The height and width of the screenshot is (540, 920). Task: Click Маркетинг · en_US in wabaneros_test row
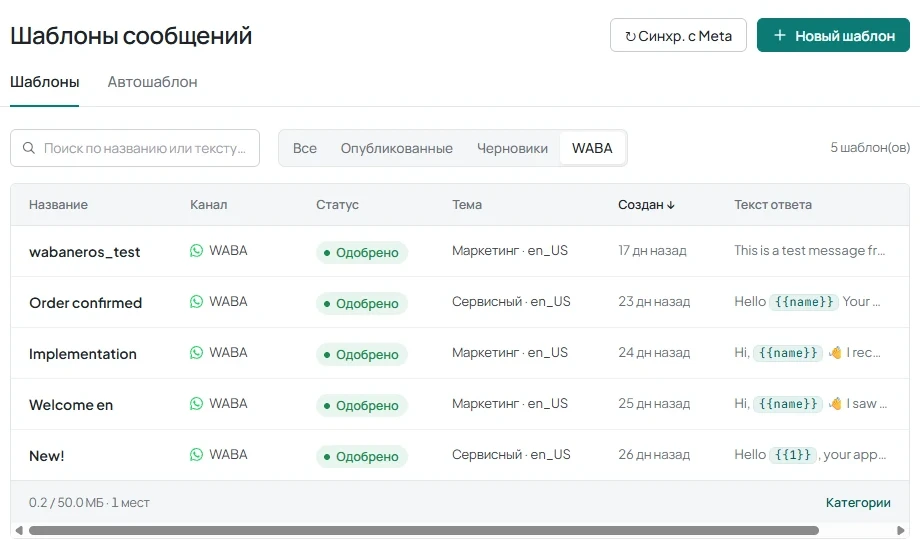(510, 251)
